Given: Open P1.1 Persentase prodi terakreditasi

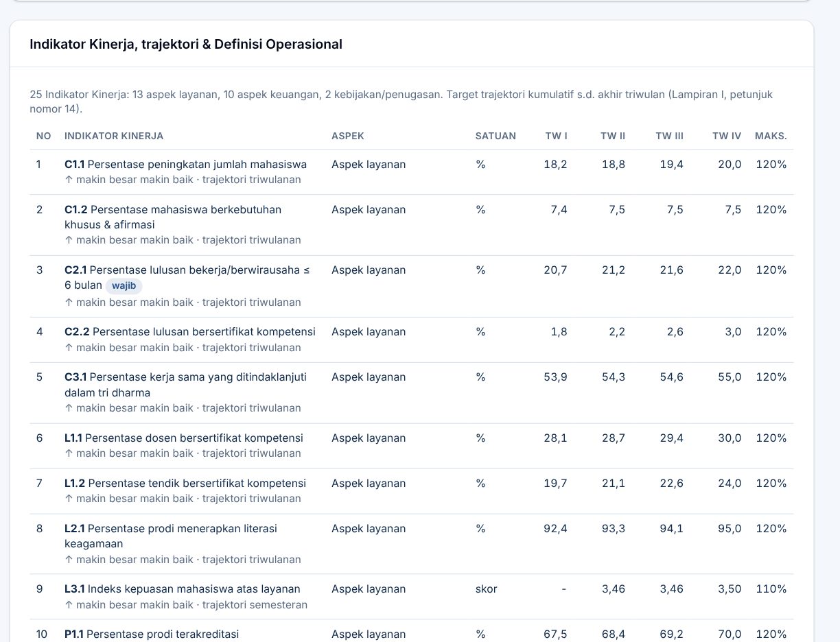Looking at the screenshot, I should pyautogui.click(x=152, y=634).
